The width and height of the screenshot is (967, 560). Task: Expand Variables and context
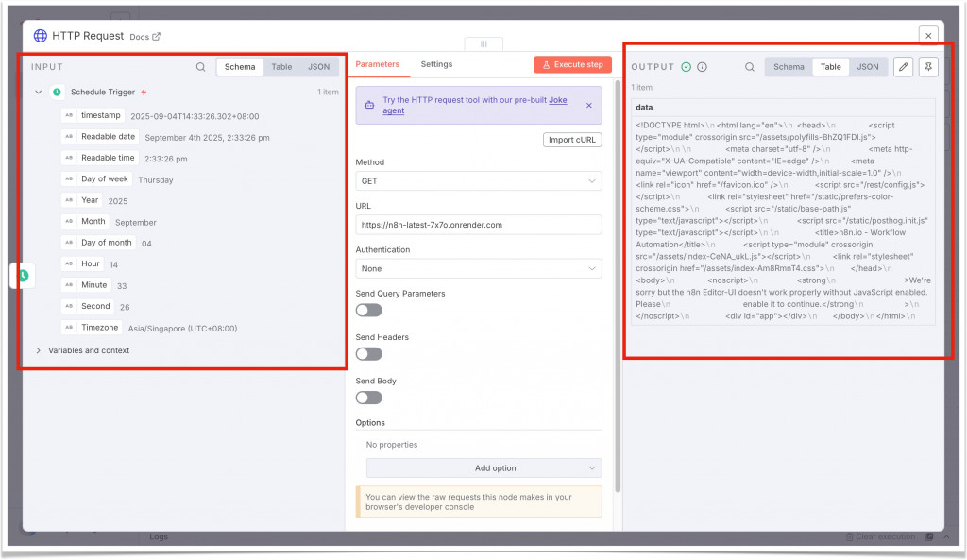(38, 350)
